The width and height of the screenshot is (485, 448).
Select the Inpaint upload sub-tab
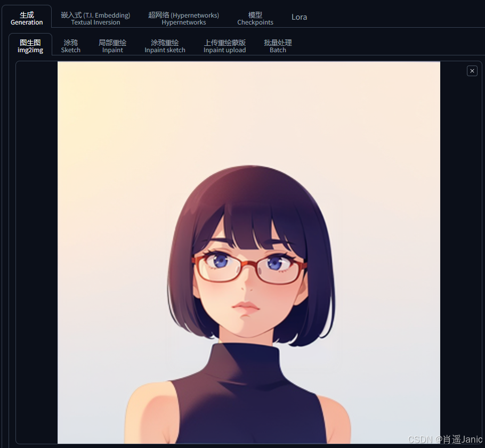[x=224, y=46]
